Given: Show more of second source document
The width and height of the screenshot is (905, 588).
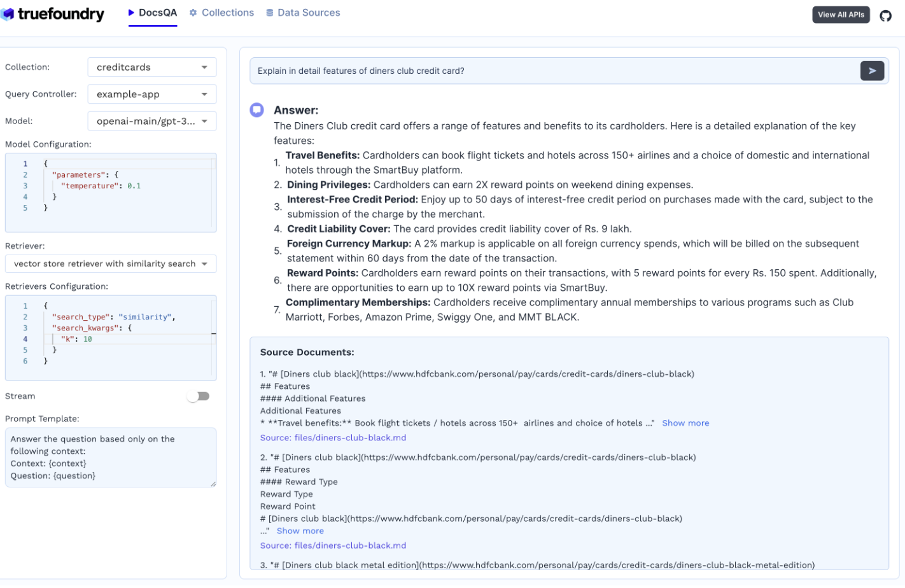Looking at the screenshot, I should pos(300,531).
